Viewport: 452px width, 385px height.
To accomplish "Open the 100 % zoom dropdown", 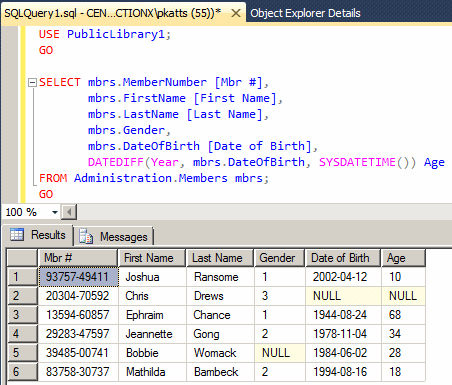I will [x=55, y=212].
